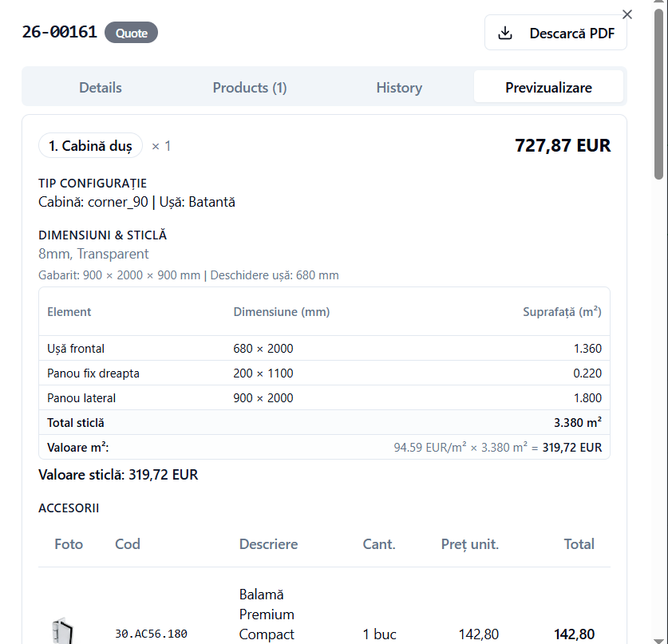Select the Previzualizare tab

tap(548, 88)
